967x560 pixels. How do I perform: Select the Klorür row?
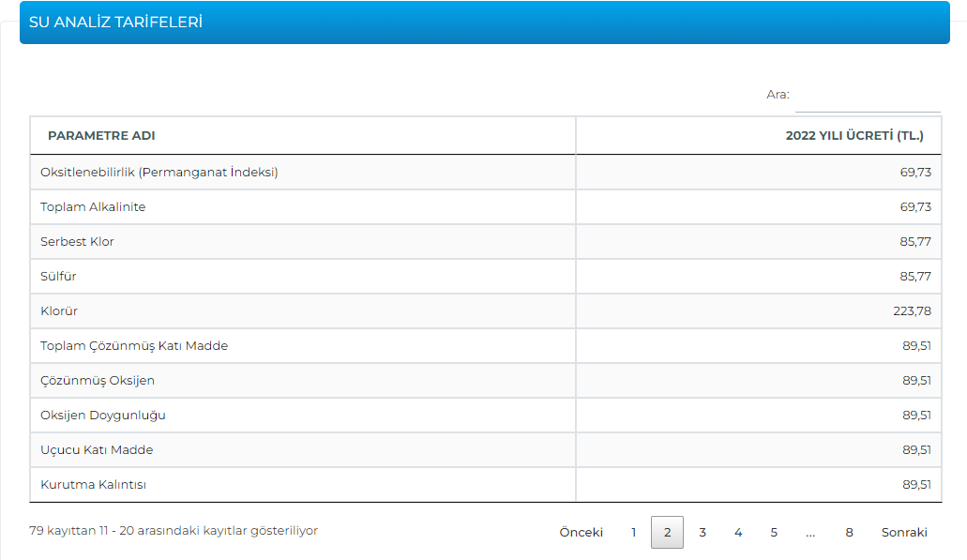[59, 311]
